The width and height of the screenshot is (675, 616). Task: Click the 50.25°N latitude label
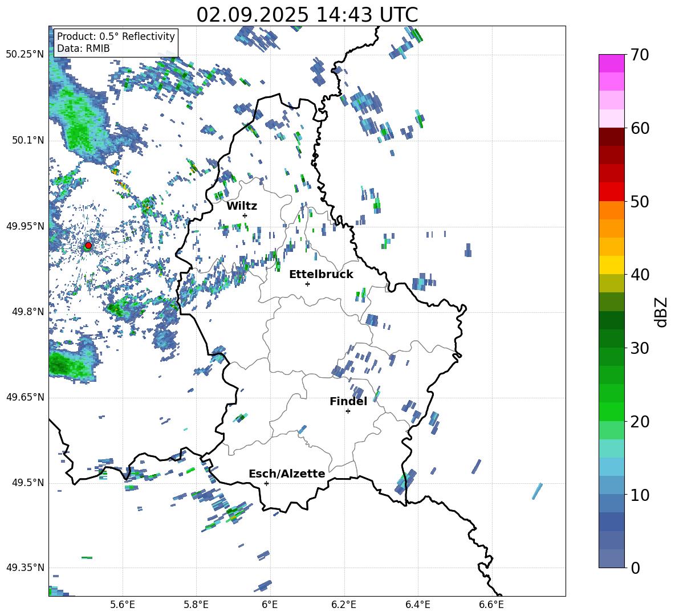25,55
